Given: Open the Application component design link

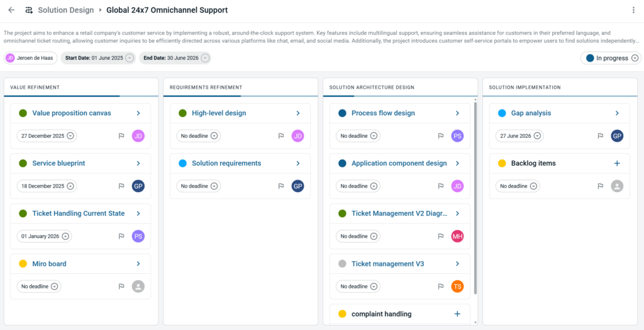Looking at the screenshot, I should (399, 163).
